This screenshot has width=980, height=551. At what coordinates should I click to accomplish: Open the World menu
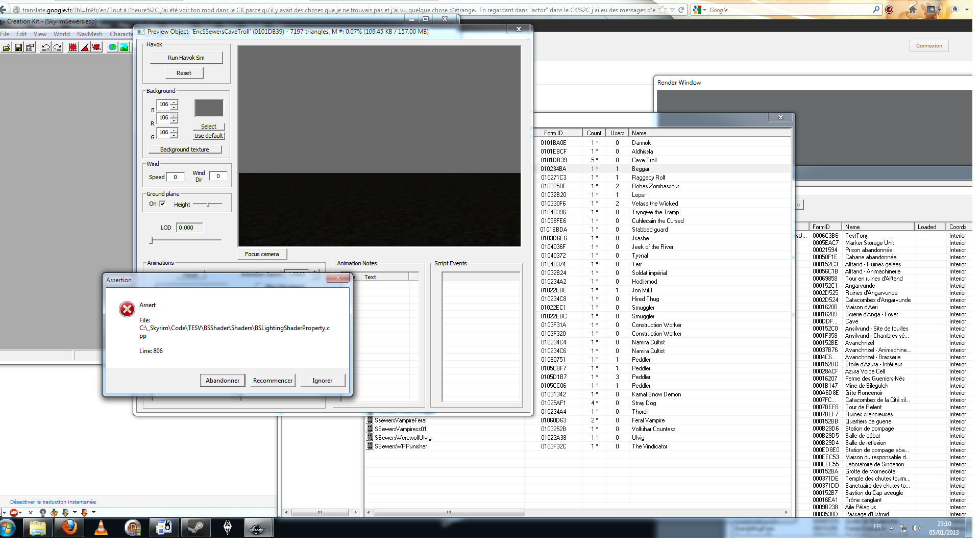(62, 34)
